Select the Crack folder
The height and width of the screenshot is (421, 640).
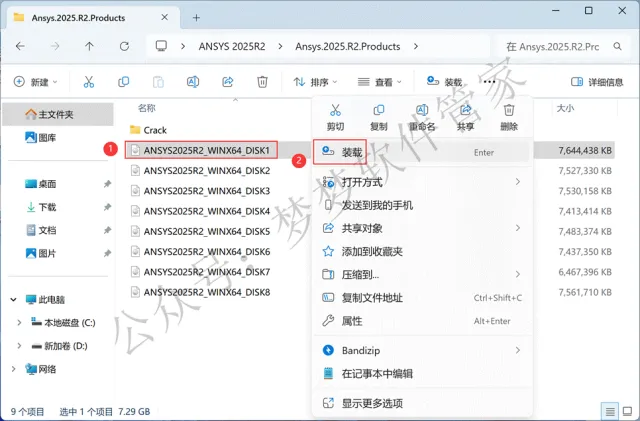[148, 130]
